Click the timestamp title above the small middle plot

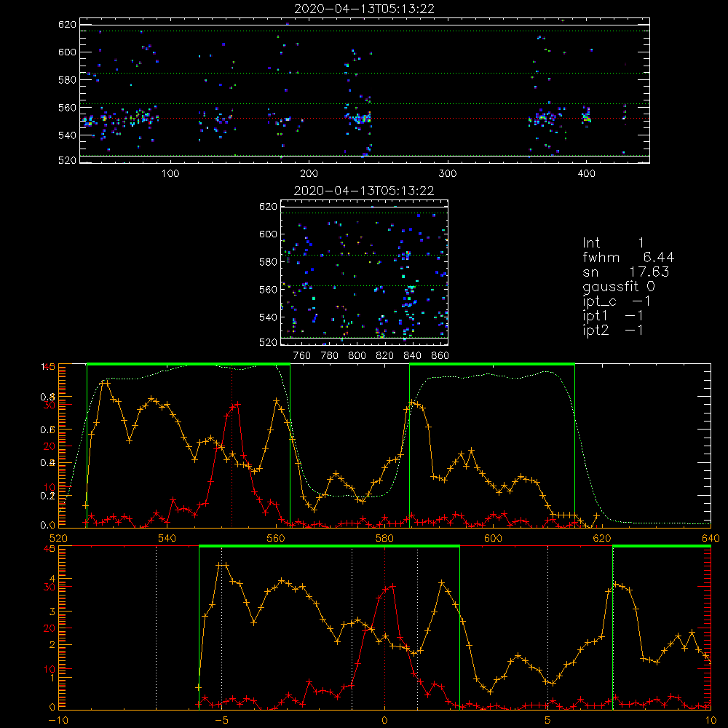pyautogui.click(x=365, y=191)
